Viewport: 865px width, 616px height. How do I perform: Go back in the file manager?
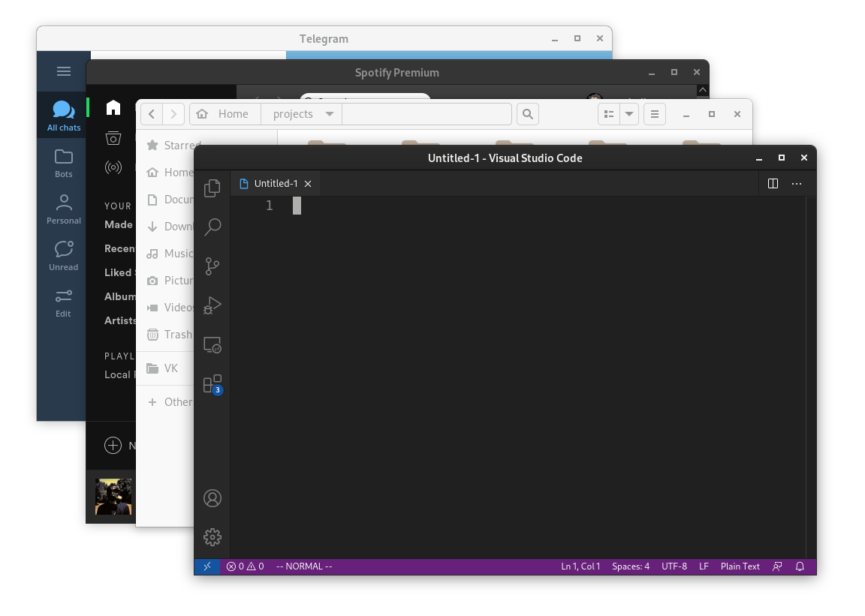tap(152, 114)
